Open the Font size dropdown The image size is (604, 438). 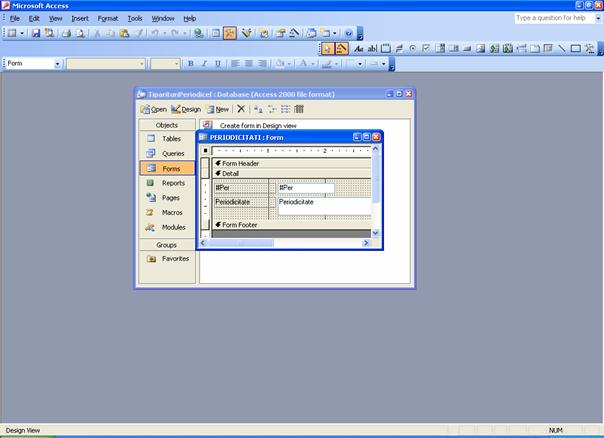point(177,64)
